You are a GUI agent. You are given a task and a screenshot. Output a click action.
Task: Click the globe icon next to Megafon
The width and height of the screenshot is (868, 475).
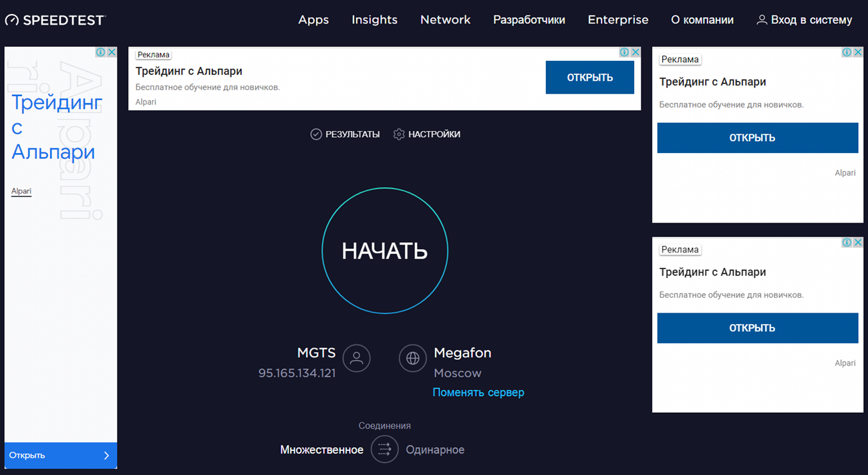pyautogui.click(x=413, y=358)
